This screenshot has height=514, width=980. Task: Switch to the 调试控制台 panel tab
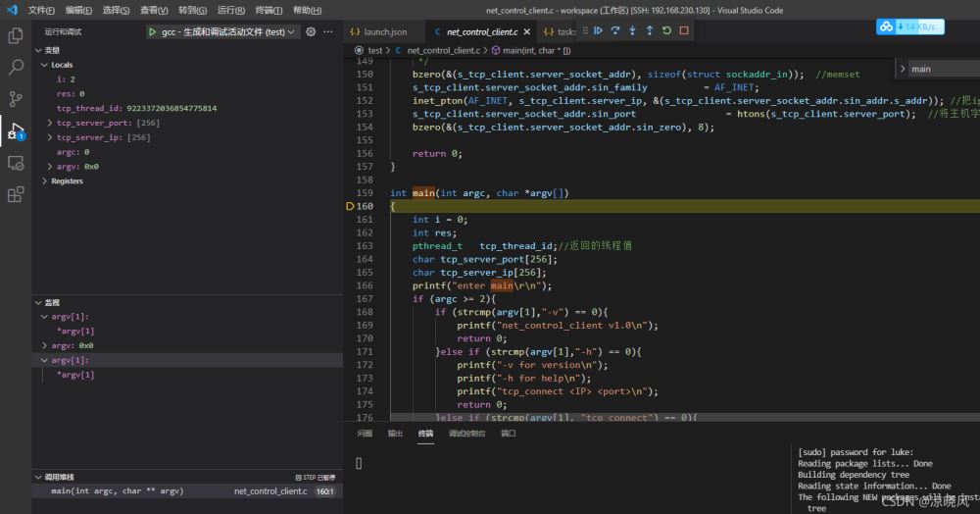[x=466, y=434]
